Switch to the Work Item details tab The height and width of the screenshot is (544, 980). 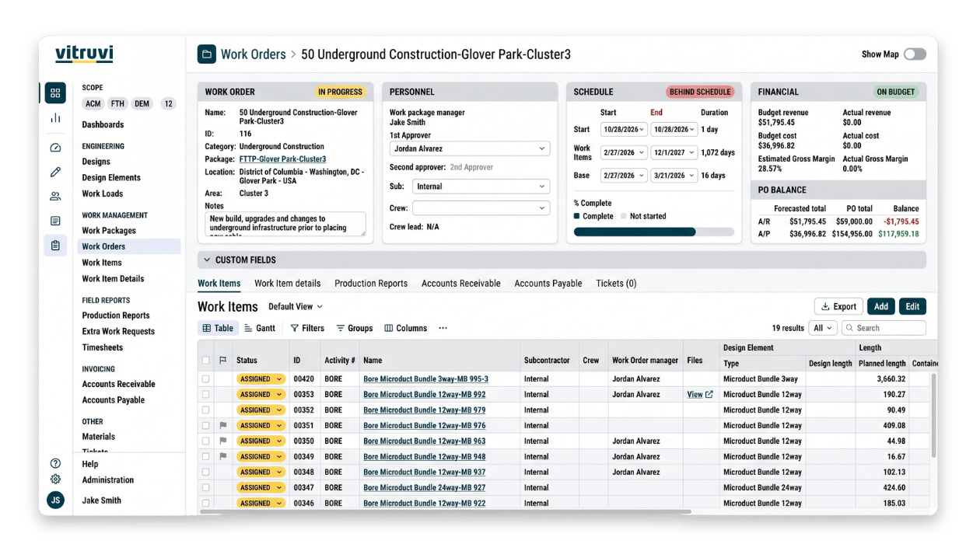[287, 284]
